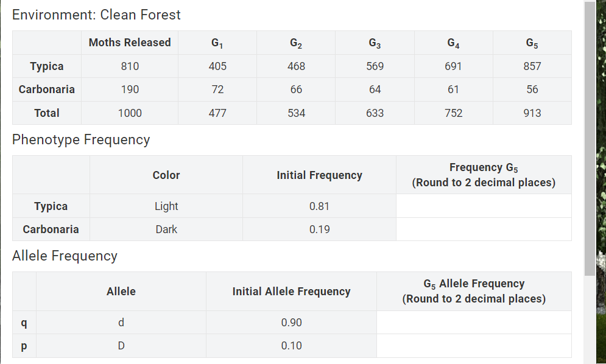Click the Light color label for Typica

(x=166, y=206)
